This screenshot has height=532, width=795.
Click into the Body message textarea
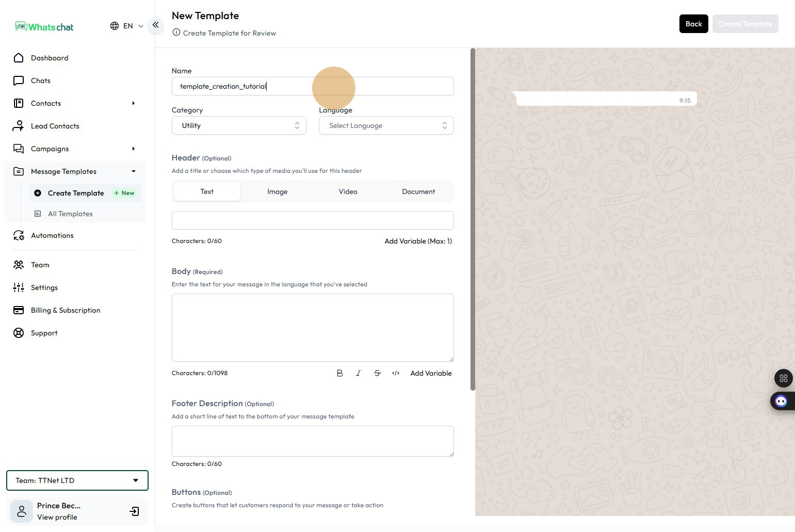[x=313, y=328]
